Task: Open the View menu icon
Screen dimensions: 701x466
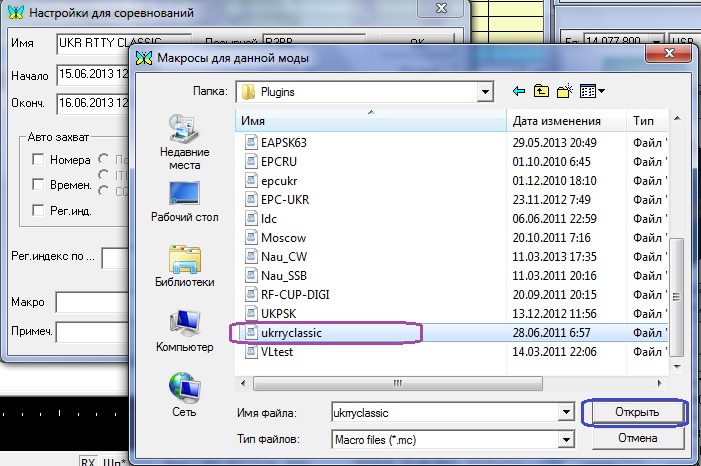Action: (x=591, y=91)
